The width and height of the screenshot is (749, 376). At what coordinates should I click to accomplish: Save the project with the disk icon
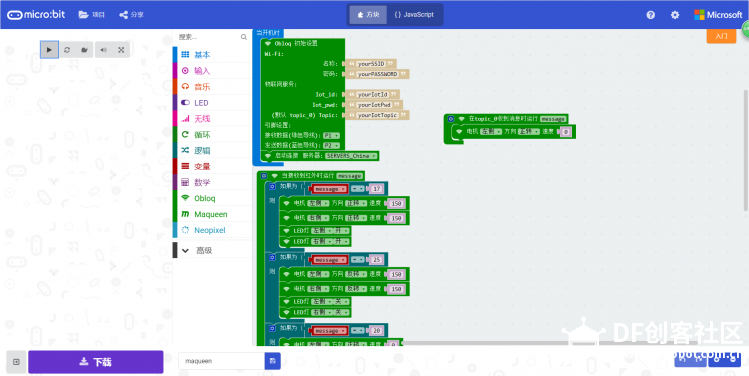pos(273,361)
